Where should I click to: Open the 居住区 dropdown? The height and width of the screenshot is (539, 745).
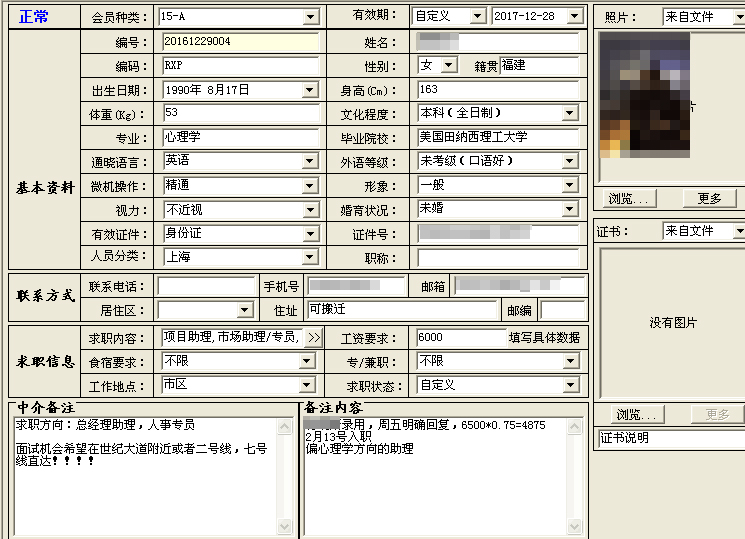(x=244, y=311)
